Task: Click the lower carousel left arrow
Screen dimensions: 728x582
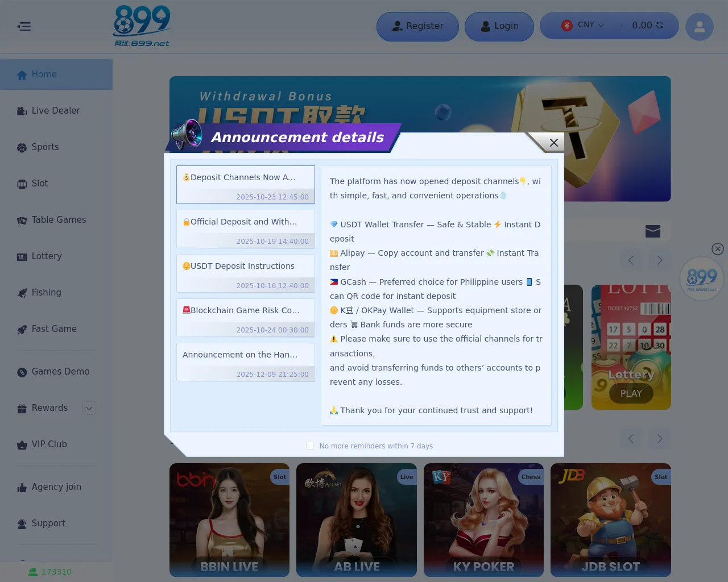Action: click(631, 439)
